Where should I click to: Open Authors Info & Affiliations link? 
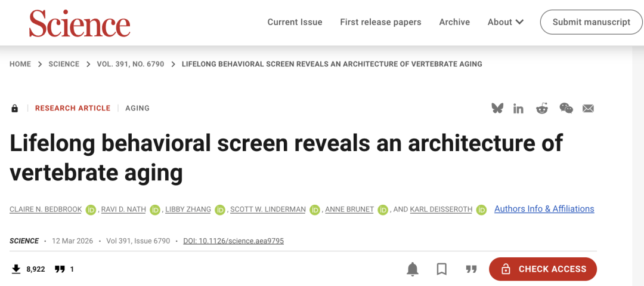(544, 209)
